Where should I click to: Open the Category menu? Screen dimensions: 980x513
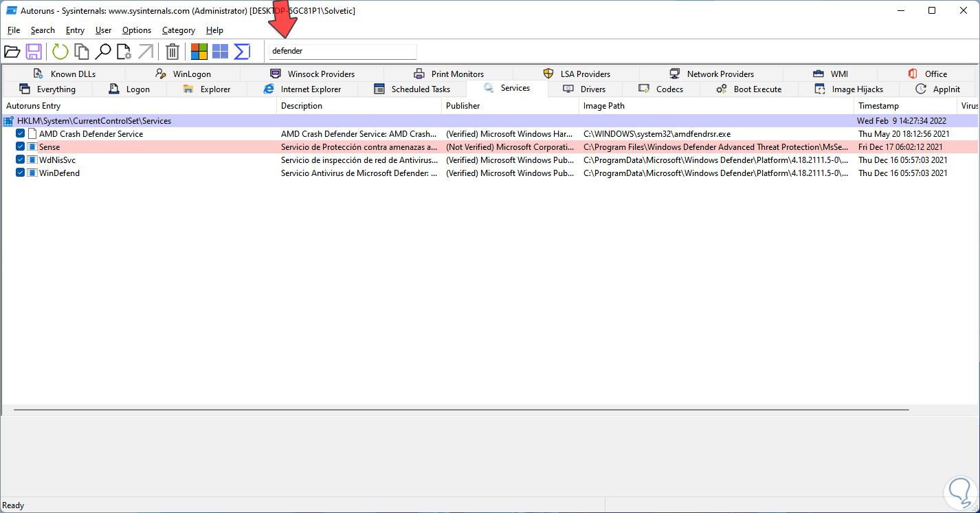click(179, 30)
